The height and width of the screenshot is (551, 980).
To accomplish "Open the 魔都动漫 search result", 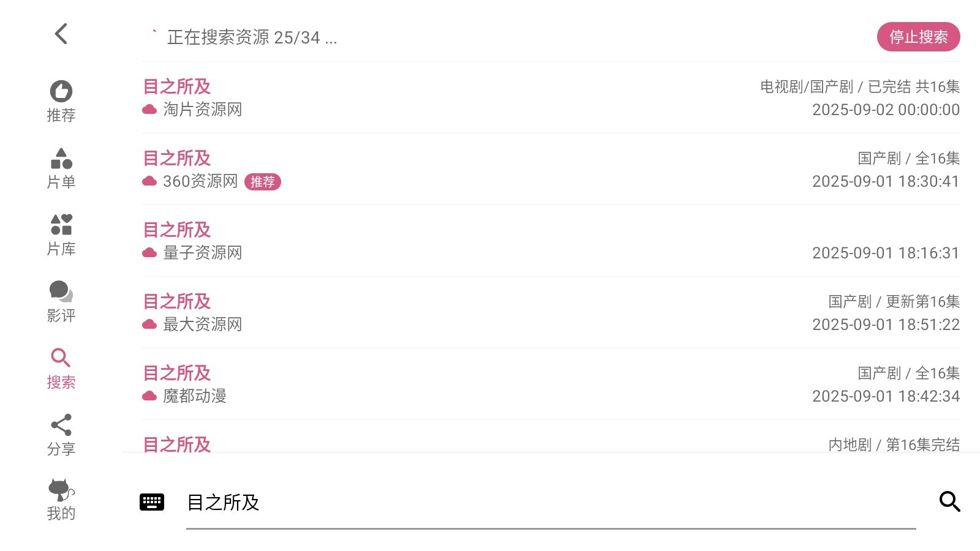I will click(x=550, y=384).
